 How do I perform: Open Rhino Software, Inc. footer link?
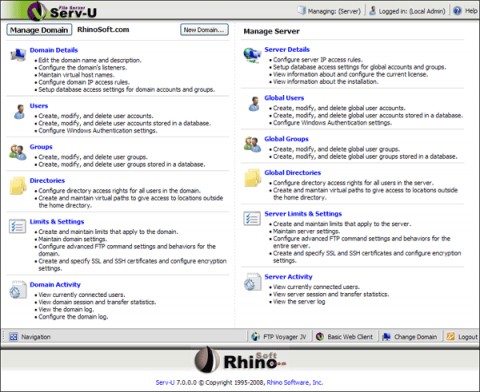(295, 382)
